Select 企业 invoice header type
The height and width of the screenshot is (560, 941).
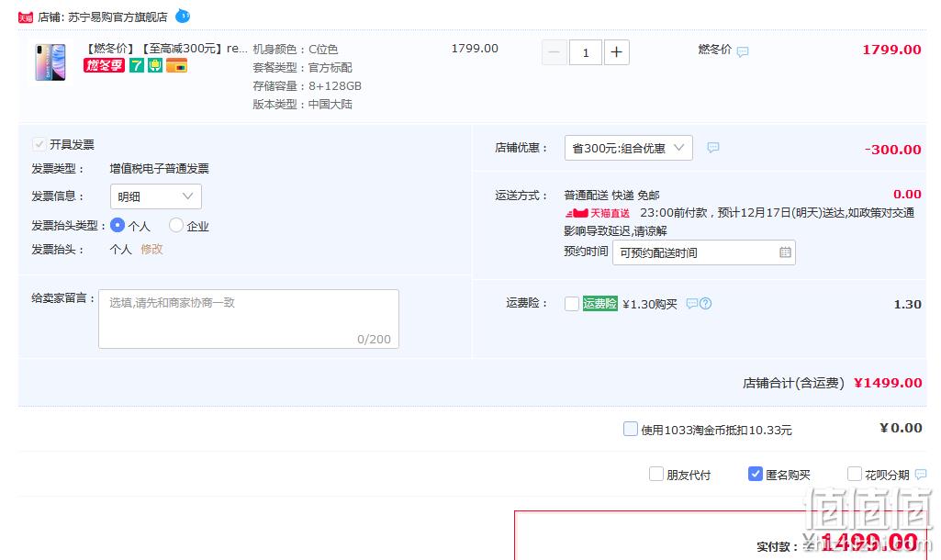[176, 225]
